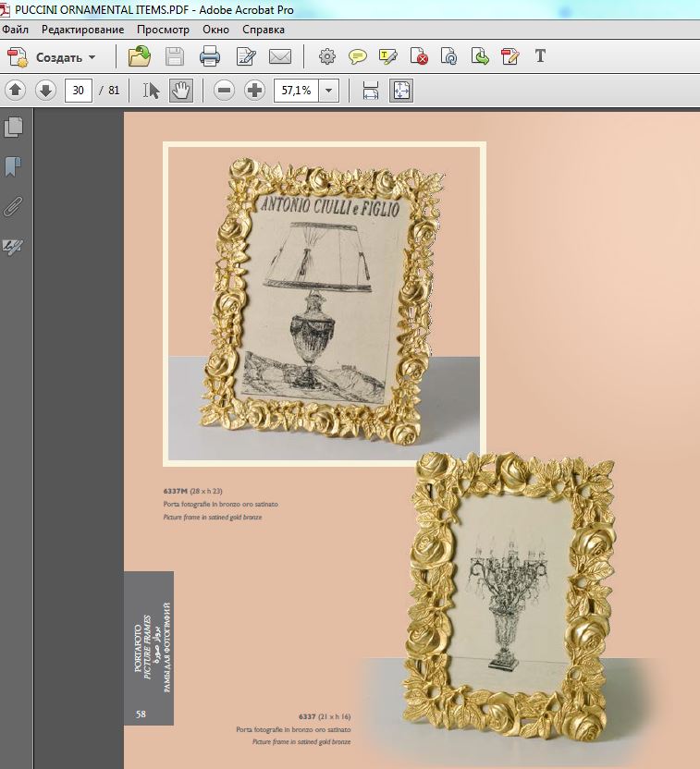The image size is (700, 769).
Task: Select the highlight text tool
Action: pyautogui.click(x=388, y=56)
